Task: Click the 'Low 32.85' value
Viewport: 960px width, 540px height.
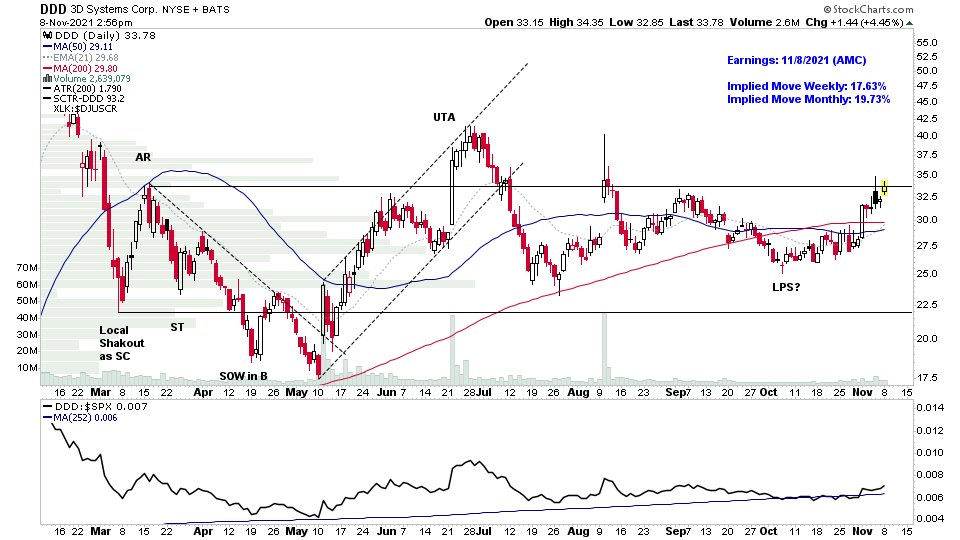Action: pos(636,23)
